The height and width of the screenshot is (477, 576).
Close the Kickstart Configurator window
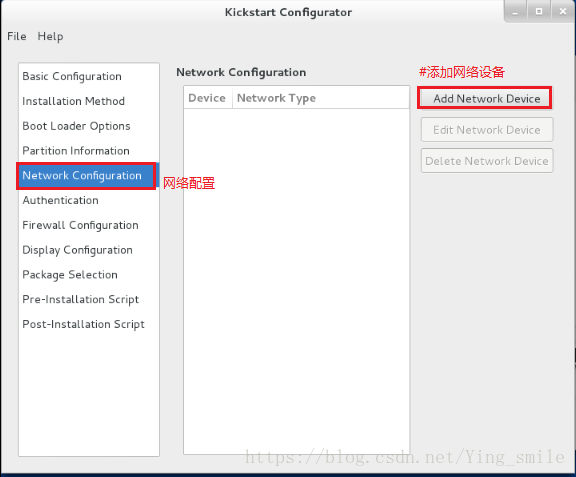pyautogui.click(x=563, y=12)
